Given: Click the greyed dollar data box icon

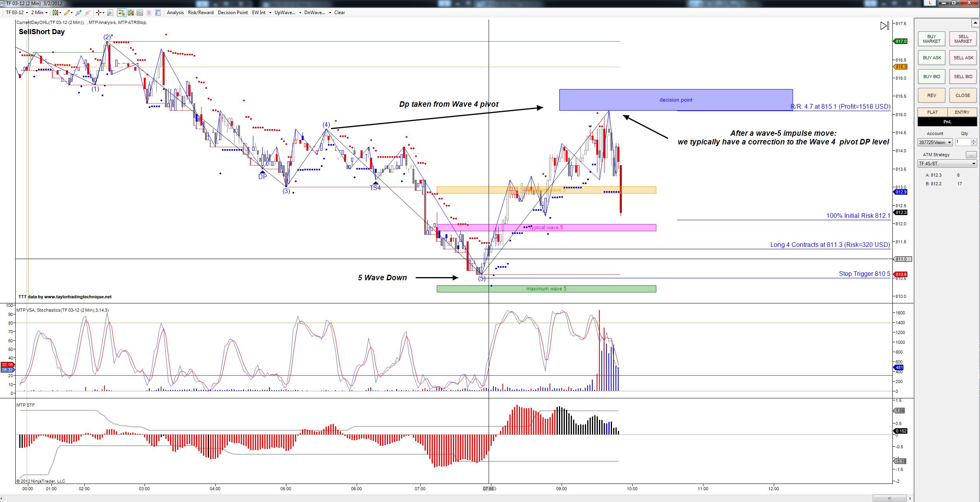Looking at the screenshot, I should pos(149,13).
